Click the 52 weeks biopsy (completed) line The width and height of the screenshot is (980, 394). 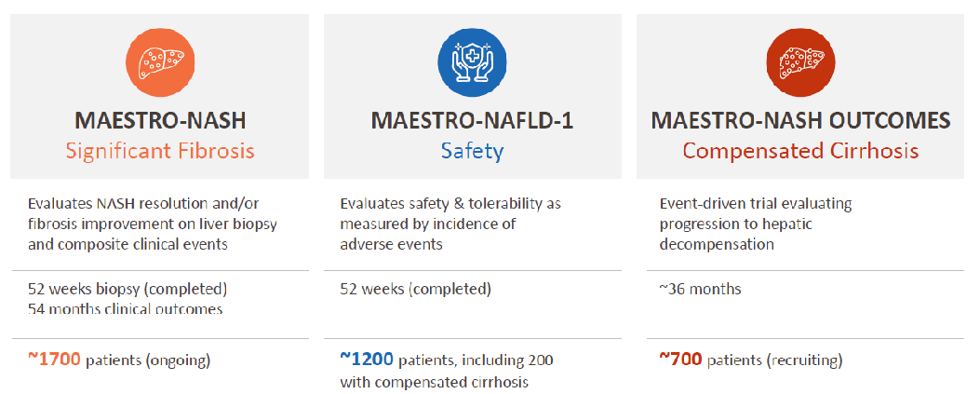[x=128, y=290]
